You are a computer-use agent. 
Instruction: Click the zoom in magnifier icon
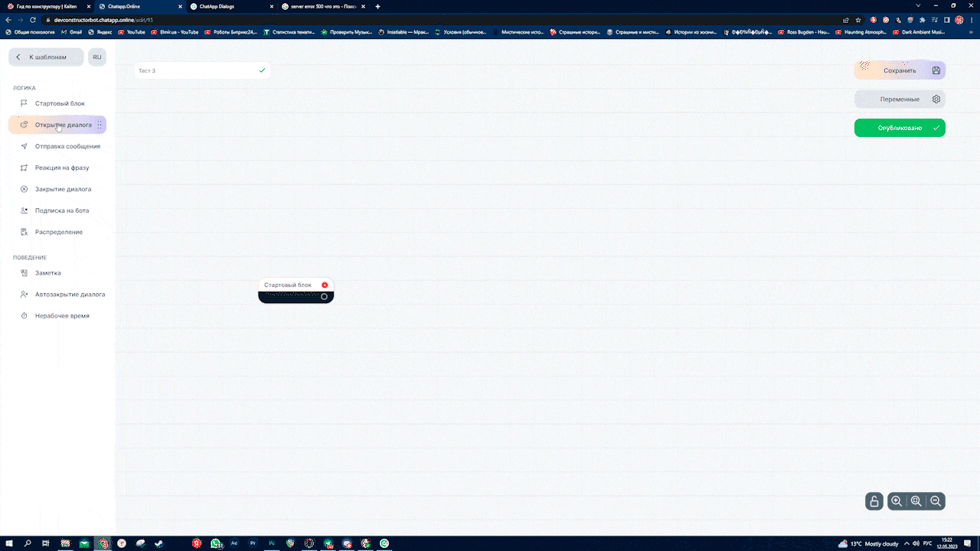click(897, 501)
